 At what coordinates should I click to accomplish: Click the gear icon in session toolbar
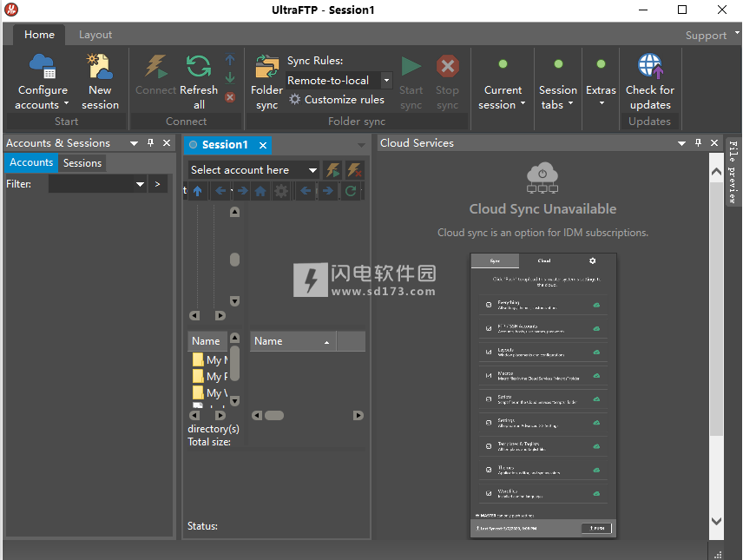coord(281,191)
